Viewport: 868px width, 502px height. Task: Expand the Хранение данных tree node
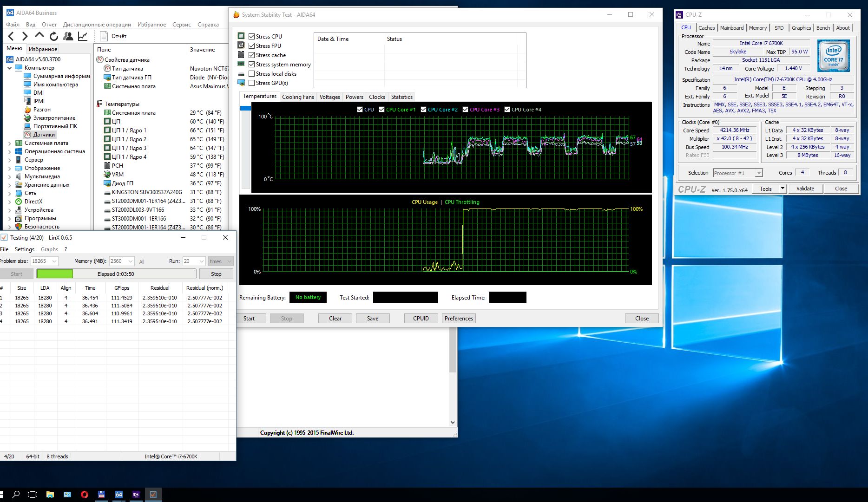(x=10, y=185)
